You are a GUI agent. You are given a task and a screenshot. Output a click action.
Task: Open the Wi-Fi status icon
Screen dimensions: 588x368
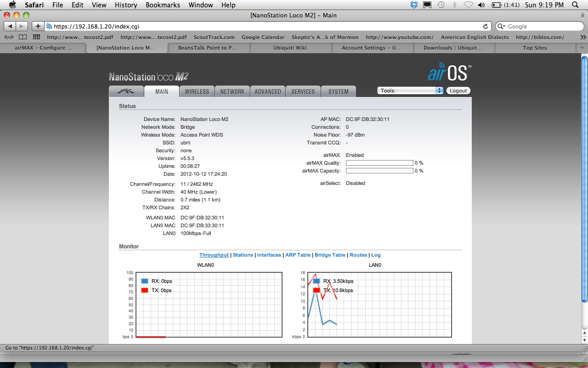[x=468, y=5]
